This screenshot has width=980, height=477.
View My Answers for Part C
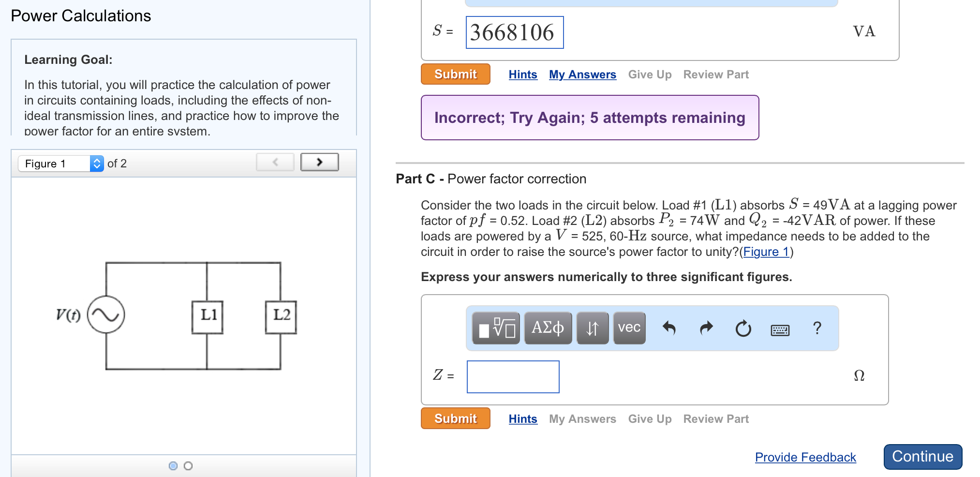[582, 419]
